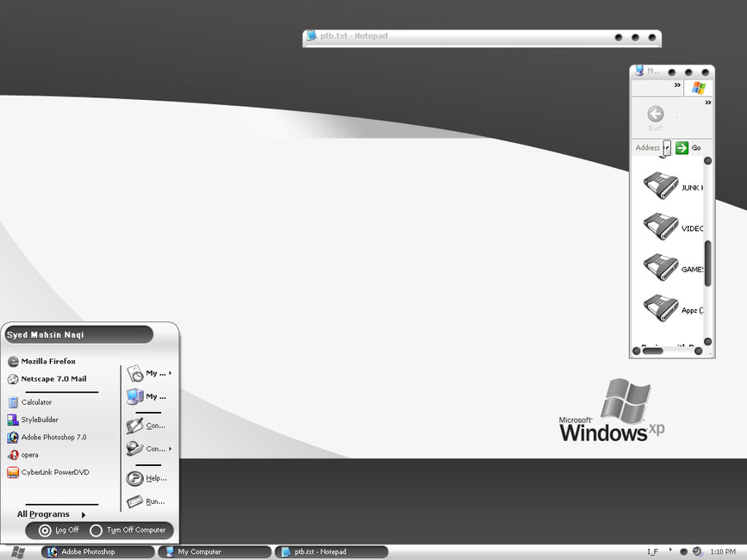Open Adobe Photoshop 7.0 entry
Screen dimensions: 747x560
click(x=47, y=437)
